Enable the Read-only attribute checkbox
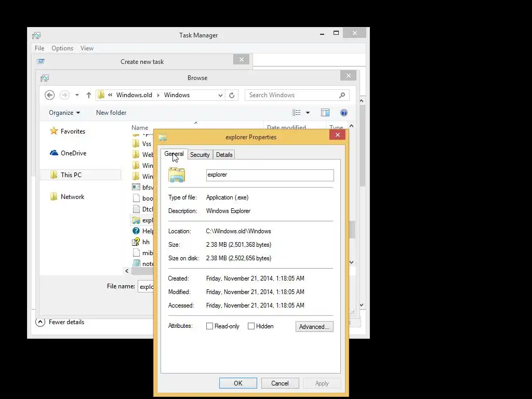 [210, 326]
